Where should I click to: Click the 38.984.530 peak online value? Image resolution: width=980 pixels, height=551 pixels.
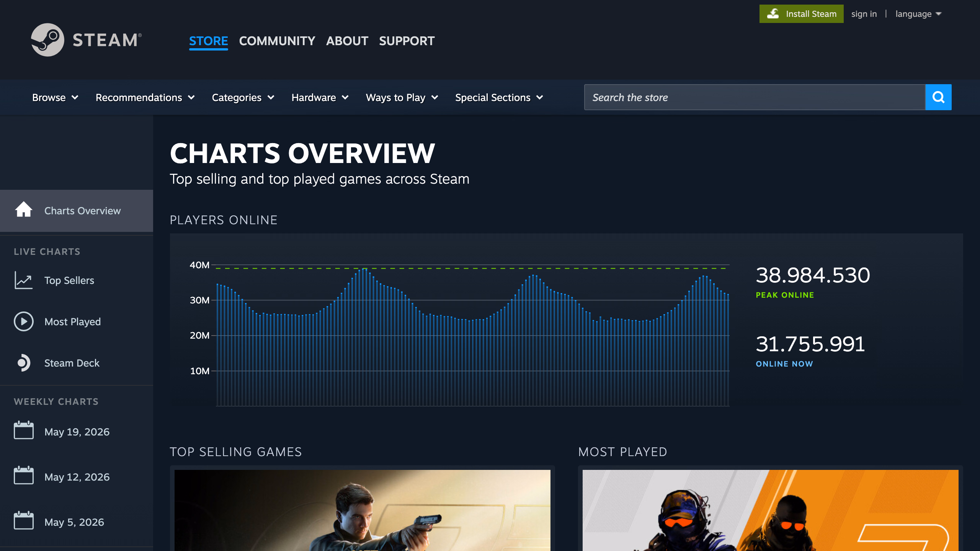click(x=813, y=275)
